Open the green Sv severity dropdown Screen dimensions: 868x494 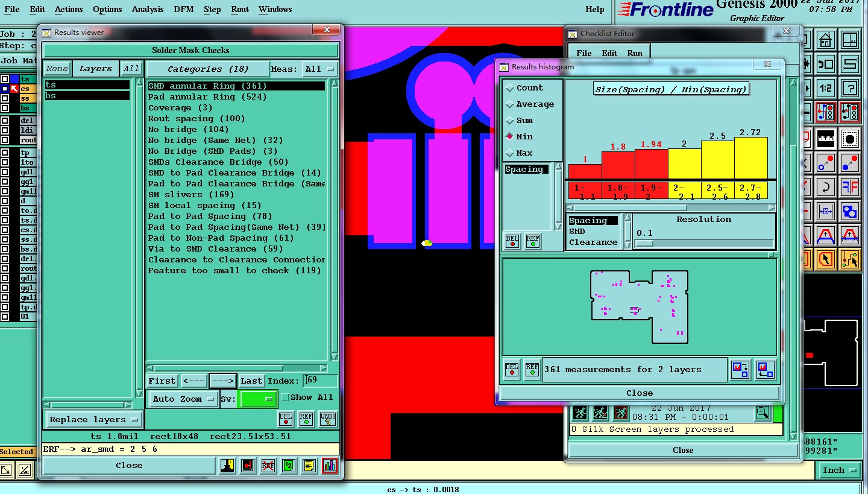pyautogui.click(x=258, y=399)
